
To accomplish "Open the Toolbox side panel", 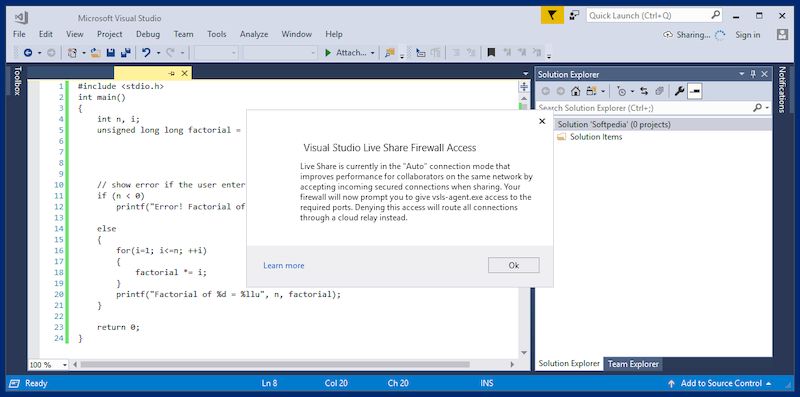I will pos(17,81).
